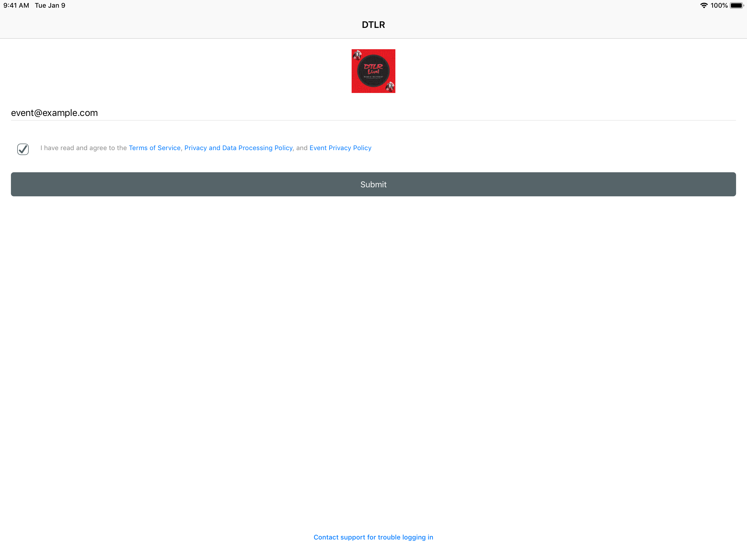Screen dimensions: 747x560
Task: Open the Terms of Service link
Action: pos(155,148)
